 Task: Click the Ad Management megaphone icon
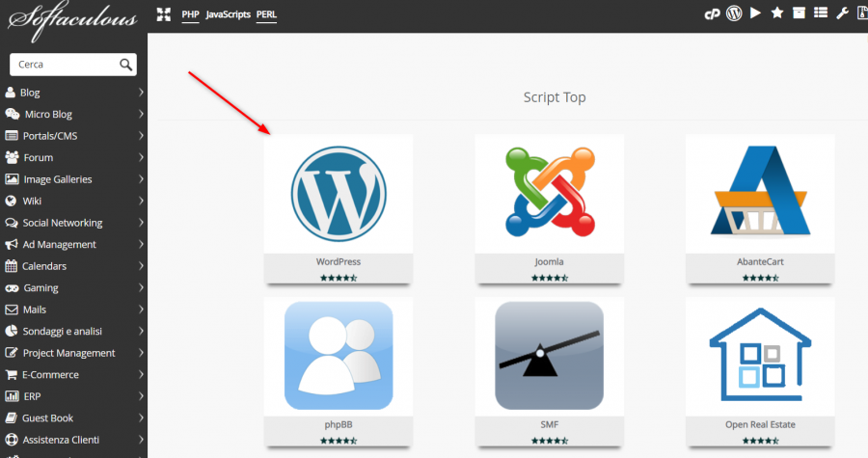click(11, 245)
